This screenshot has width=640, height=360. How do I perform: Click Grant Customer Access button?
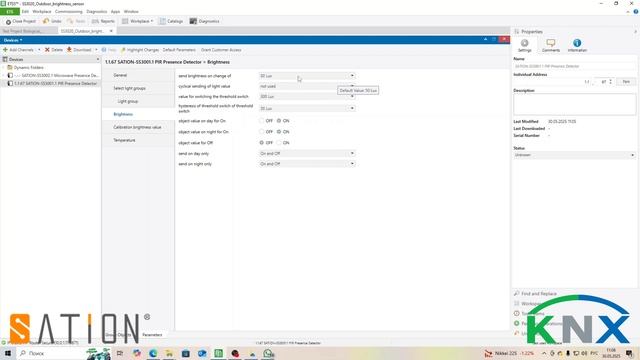pos(221,50)
